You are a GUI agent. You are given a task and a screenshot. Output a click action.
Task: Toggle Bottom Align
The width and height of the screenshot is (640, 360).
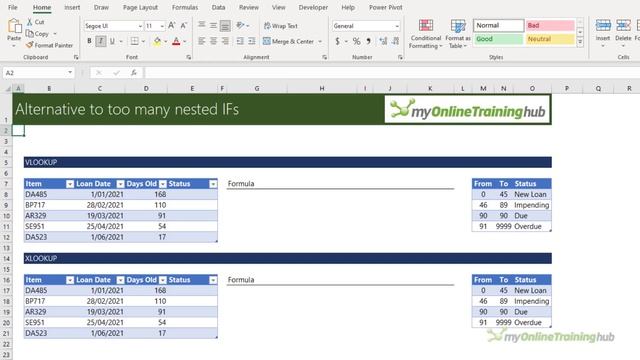pos(225,25)
